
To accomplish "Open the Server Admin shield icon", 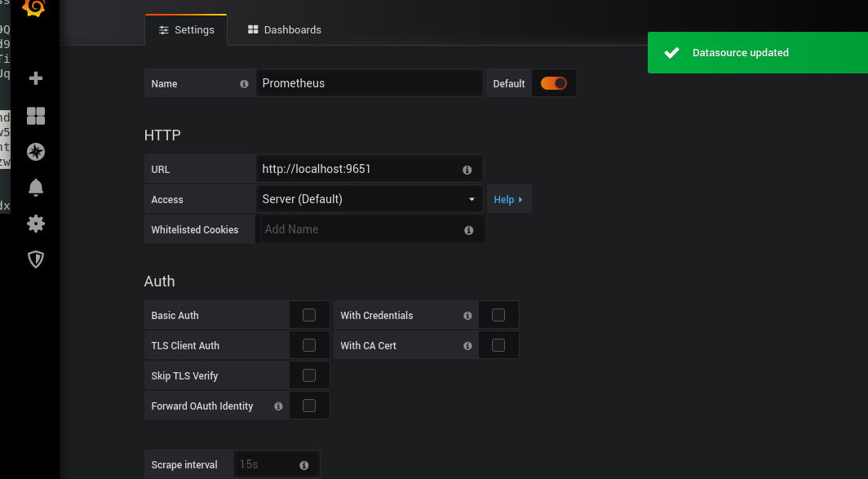I will [x=35, y=259].
